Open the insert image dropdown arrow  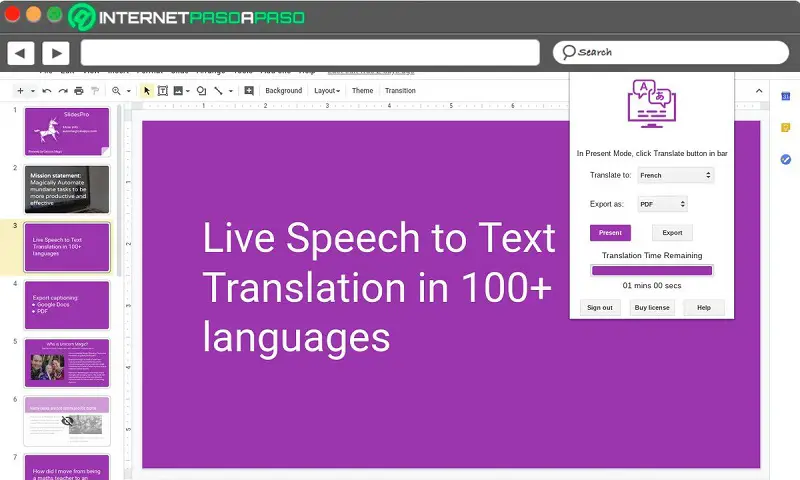coord(188,91)
